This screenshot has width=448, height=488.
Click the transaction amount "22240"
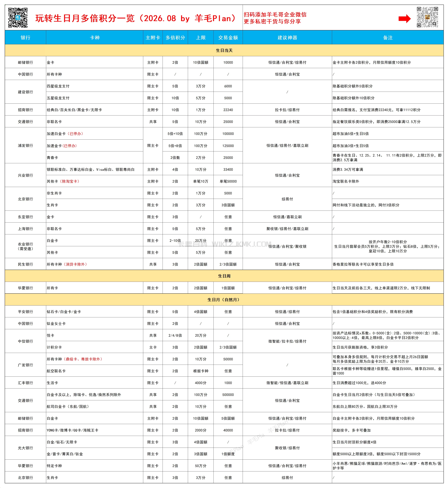(x=228, y=110)
